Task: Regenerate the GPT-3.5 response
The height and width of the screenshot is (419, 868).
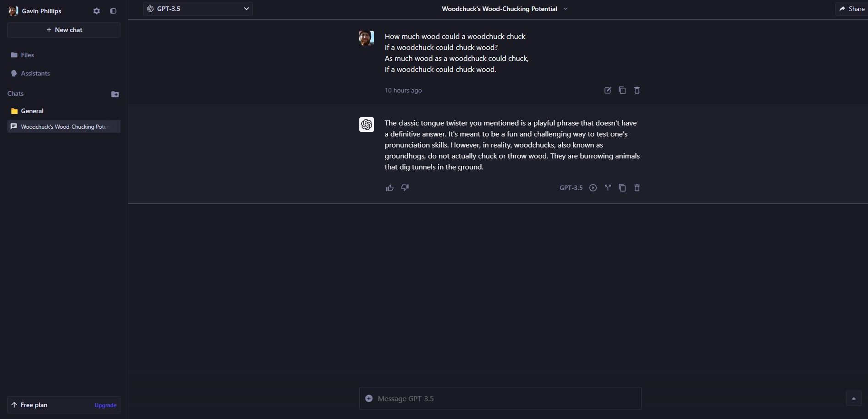Action: coord(593,188)
